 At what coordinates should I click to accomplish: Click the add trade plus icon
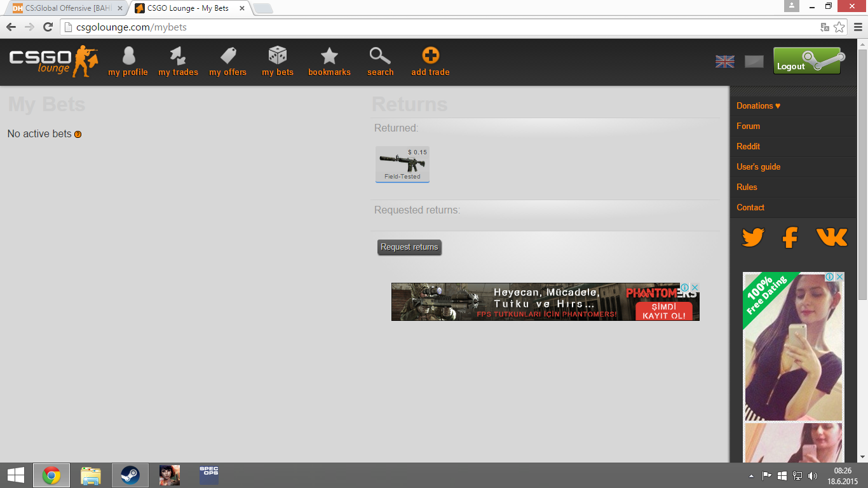tap(430, 55)
